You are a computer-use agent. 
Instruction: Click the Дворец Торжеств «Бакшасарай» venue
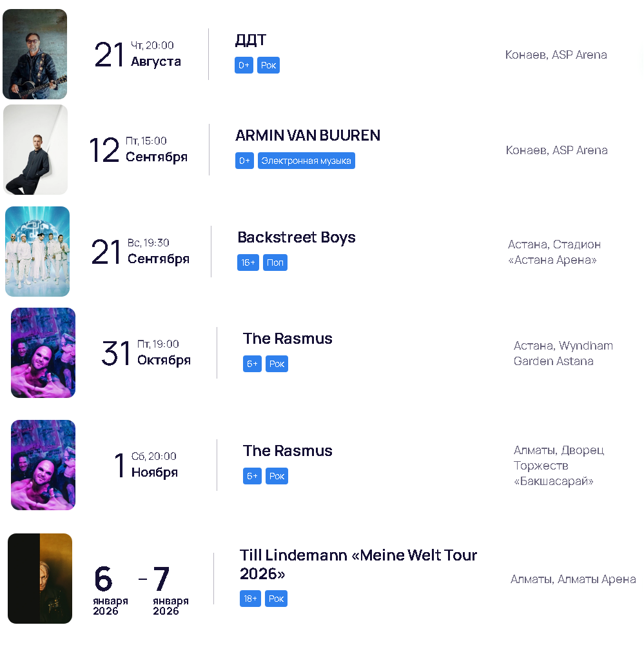pos(559,466)
